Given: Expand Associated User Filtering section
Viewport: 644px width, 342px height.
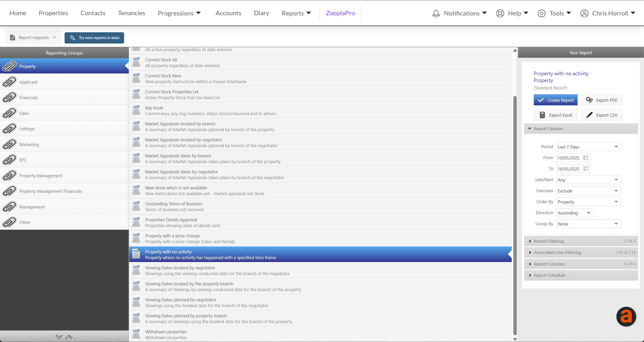Looking at the screenshot, I should [x=581, y=252].
